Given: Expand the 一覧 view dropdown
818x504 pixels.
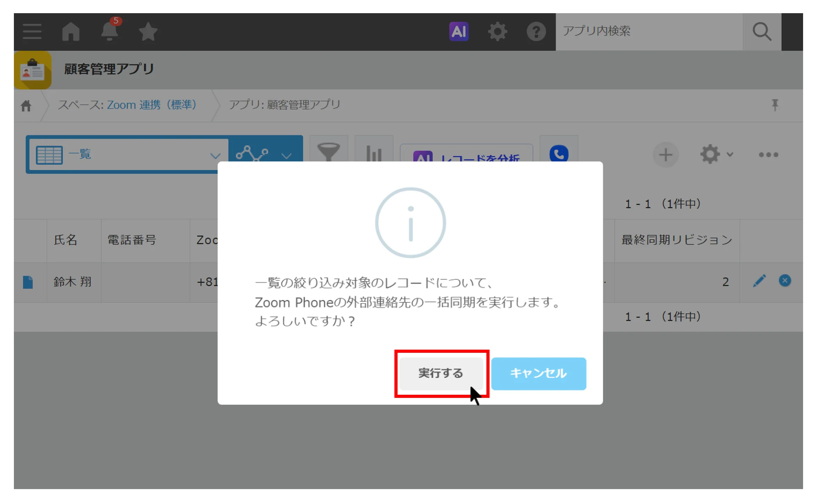Looking at the screenshot, I should point(128,155).
